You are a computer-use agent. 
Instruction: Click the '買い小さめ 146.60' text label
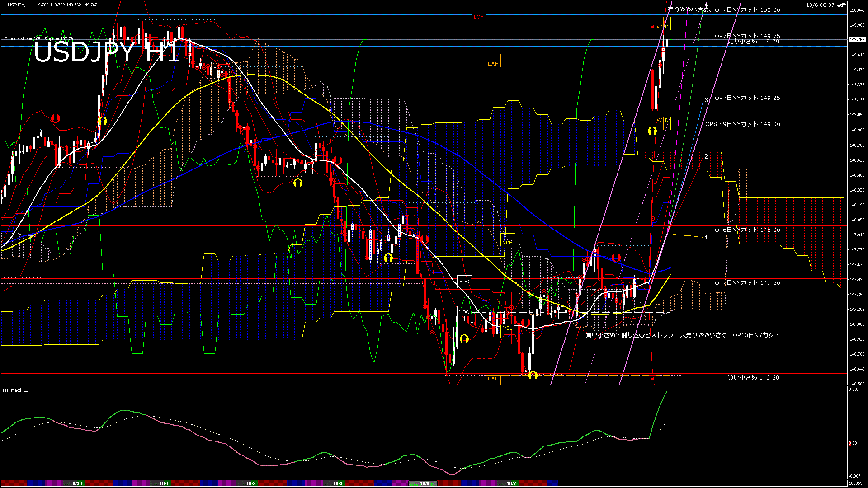tap(753, 378)
